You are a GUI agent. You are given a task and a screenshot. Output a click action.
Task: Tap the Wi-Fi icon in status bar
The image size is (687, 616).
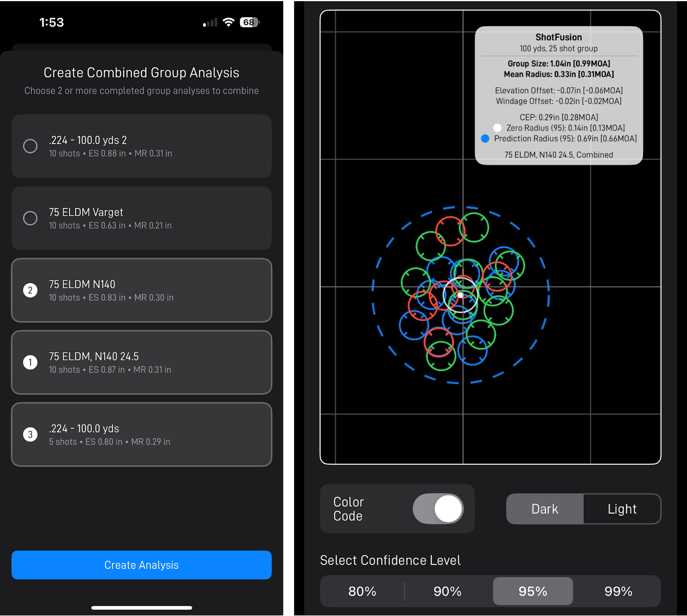pos(228,22)
